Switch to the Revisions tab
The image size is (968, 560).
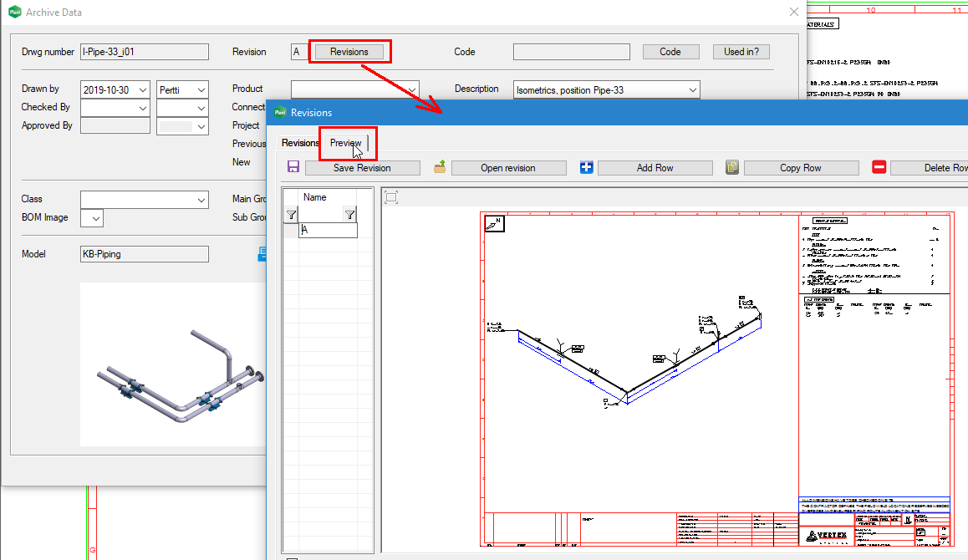click(300, 143)
